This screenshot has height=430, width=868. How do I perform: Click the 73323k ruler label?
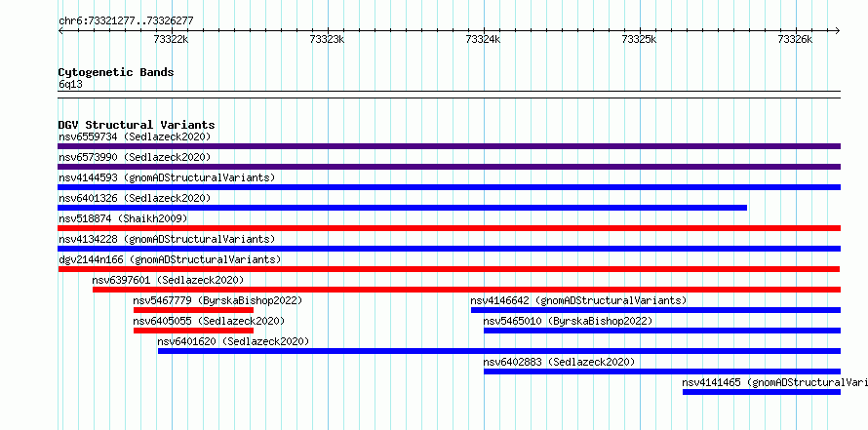click(327, 39)
